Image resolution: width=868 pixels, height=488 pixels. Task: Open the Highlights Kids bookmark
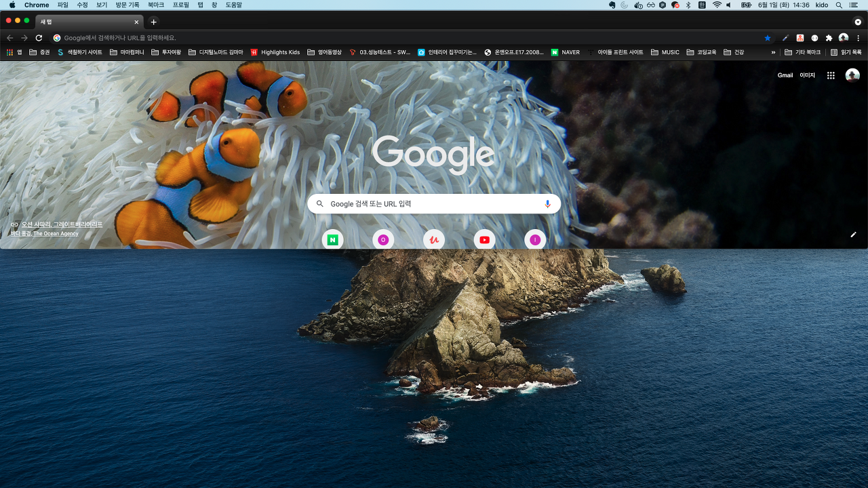click(275, 52)
